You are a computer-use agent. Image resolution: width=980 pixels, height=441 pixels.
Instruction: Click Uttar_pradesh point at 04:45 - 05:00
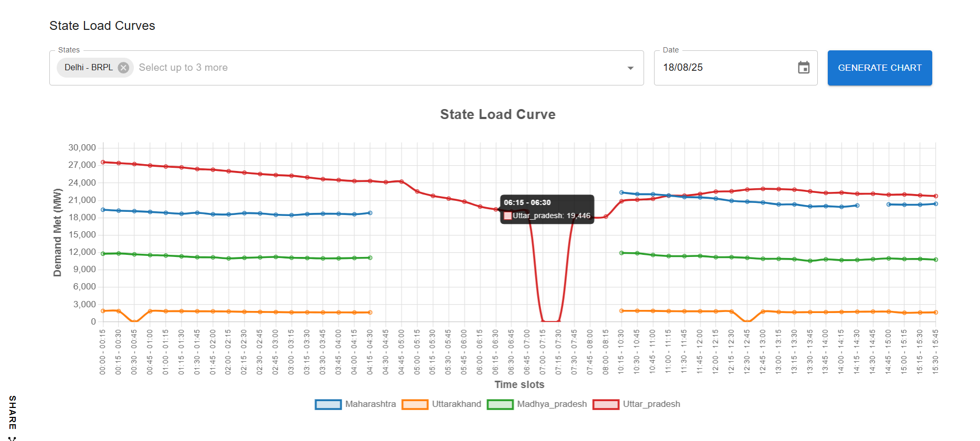click(402, 181)
